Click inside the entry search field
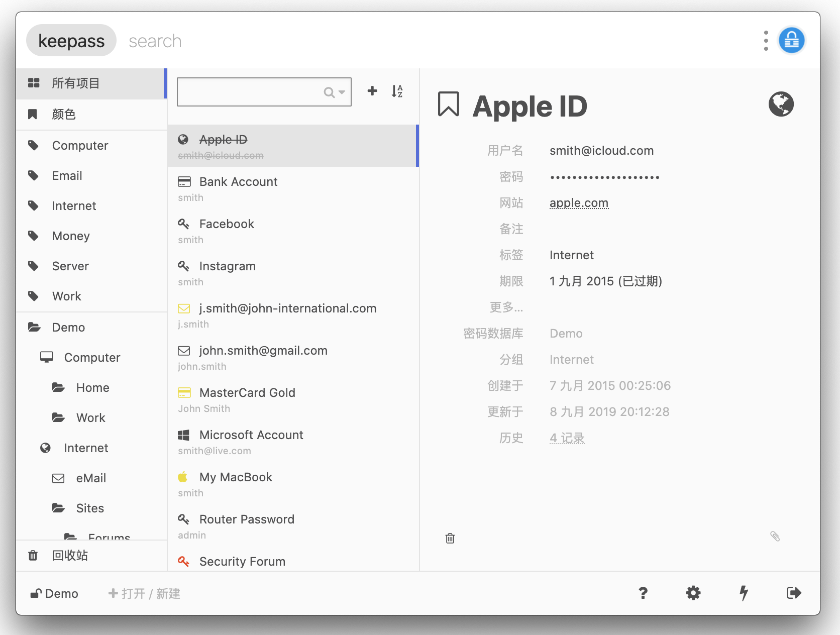The image size is (840, 635). (x=251, y=92)
